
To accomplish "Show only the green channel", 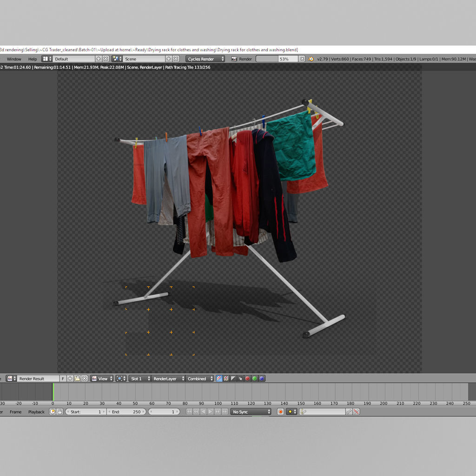I will click(255, 378).
